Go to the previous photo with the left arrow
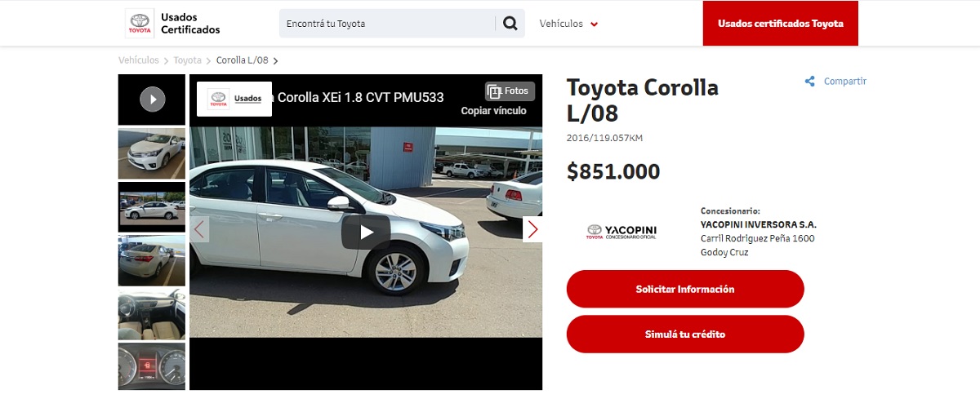 [199, 229]
